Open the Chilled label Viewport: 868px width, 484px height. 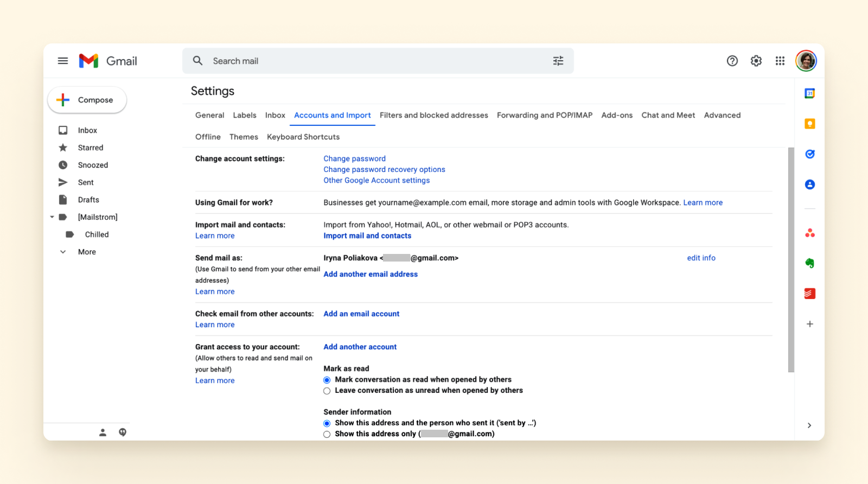tap(97, 234)
